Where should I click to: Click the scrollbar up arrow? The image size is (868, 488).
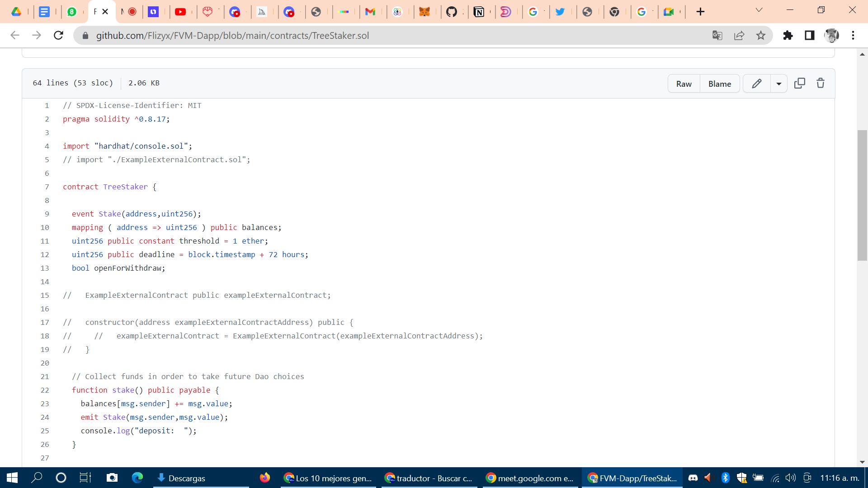[862, 54]
